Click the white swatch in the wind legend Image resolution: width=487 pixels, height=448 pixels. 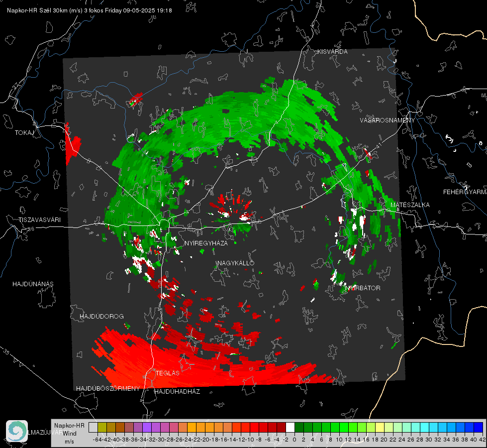pos(290,427)
